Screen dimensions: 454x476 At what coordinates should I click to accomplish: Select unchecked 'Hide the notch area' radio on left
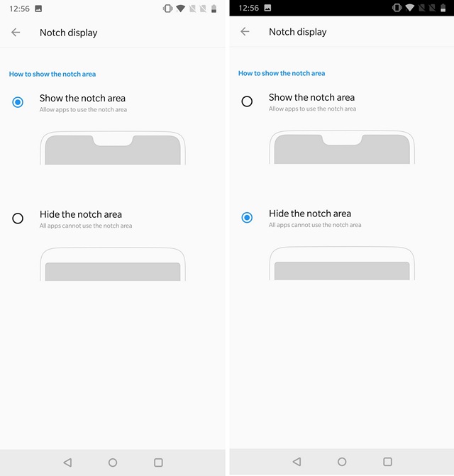(18, 218)
